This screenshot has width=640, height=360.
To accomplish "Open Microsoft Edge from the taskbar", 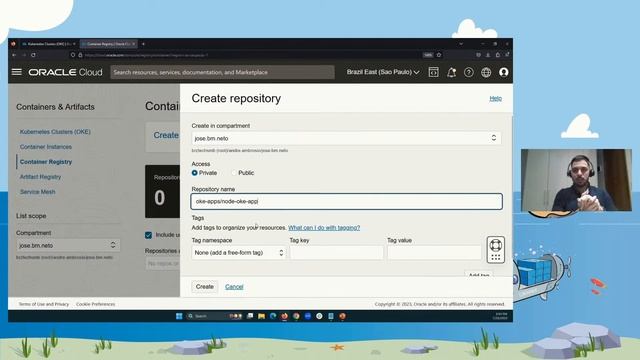I will (273, 316).
